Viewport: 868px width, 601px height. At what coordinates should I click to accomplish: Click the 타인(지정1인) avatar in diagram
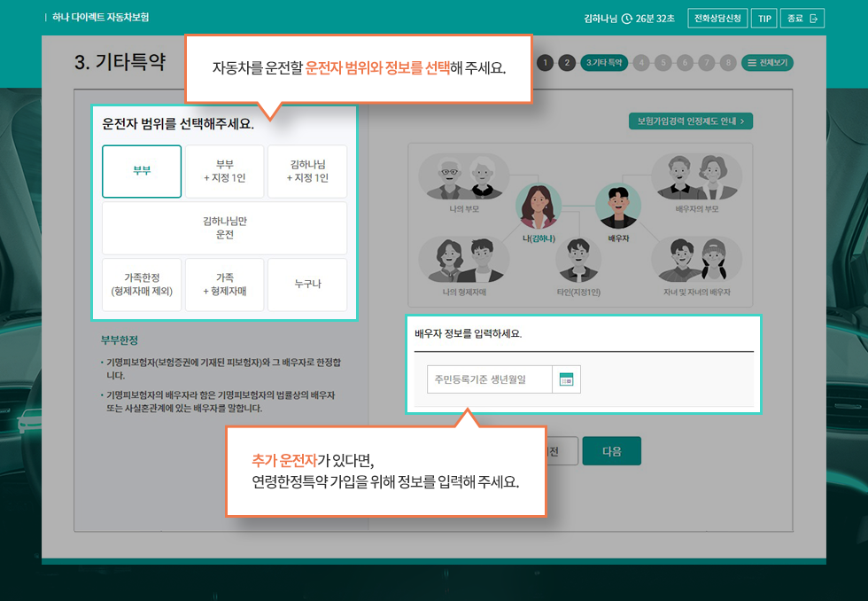[x=577, y=259]
